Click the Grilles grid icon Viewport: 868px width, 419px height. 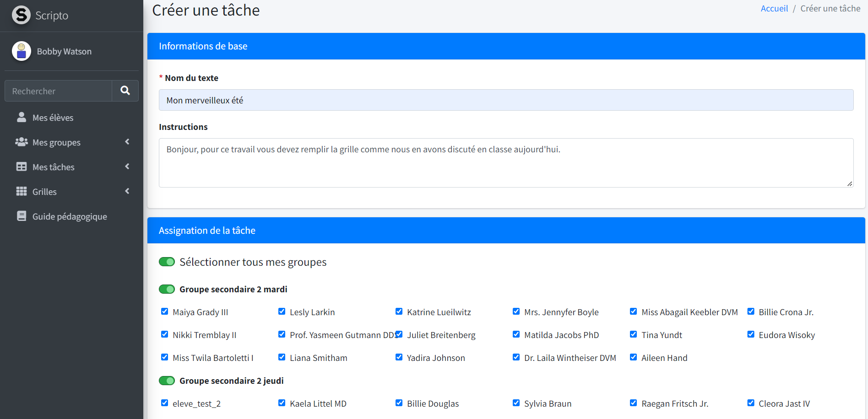click(21, 192)
